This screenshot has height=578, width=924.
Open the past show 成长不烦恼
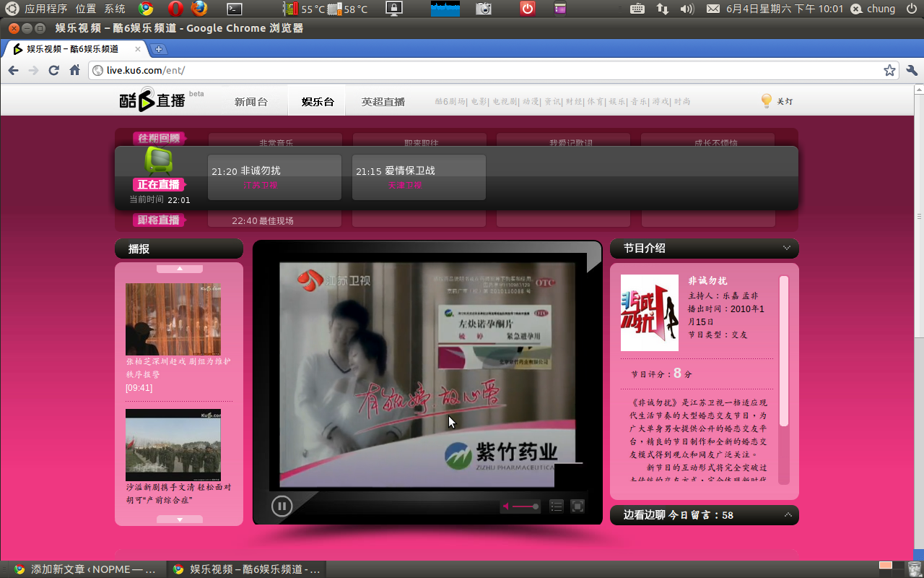pos(715,142)
